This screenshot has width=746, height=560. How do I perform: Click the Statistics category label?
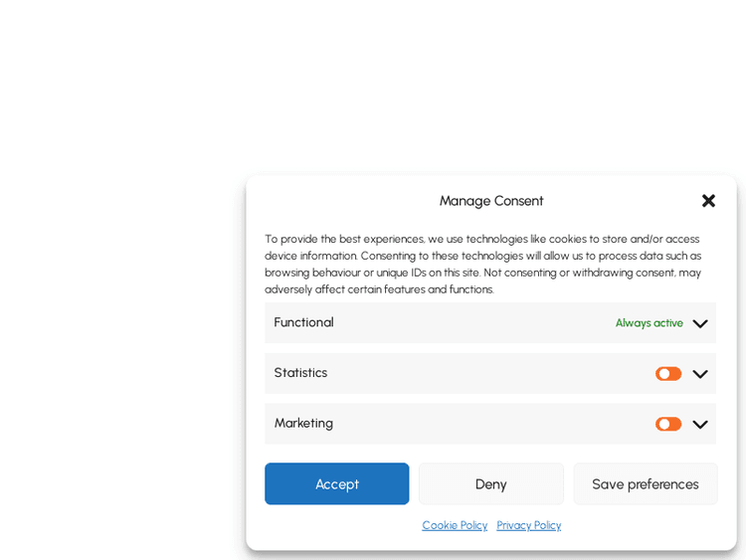(300, 373)
